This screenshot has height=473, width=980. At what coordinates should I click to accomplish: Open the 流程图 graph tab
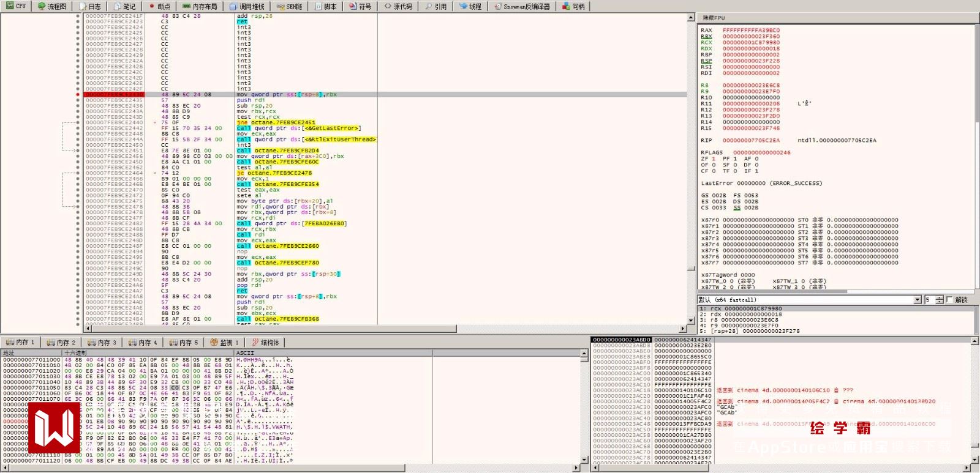(52, 6)
